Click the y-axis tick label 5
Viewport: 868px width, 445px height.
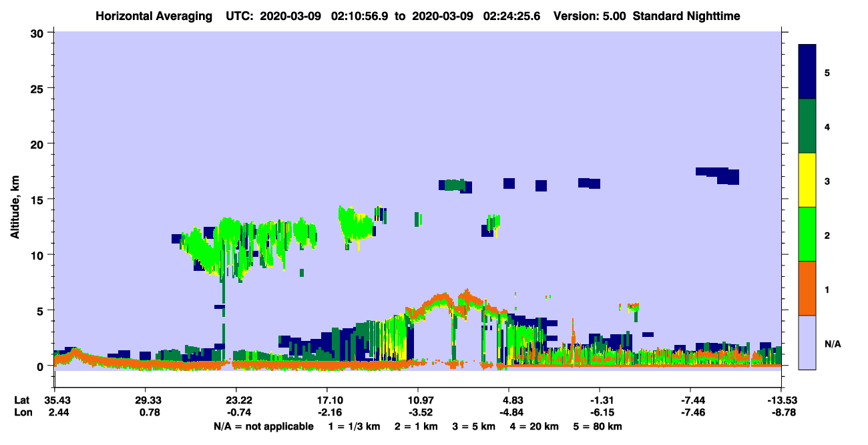click(x=42, y=310)
